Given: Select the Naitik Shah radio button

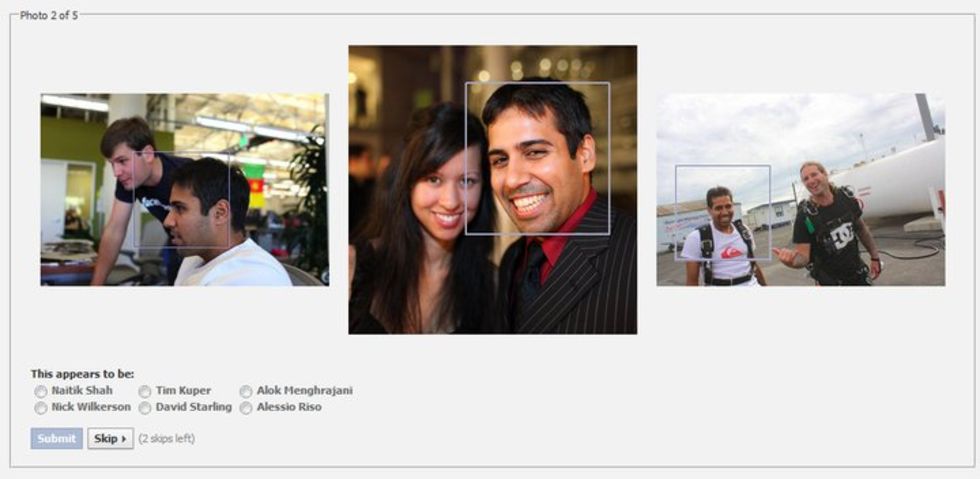Looking at the screenshot, I should pyautogui.click(x=41, y=391).
